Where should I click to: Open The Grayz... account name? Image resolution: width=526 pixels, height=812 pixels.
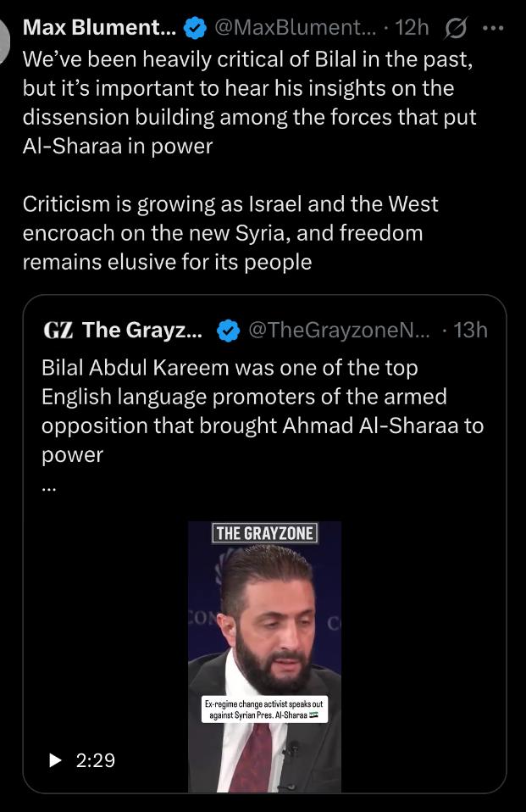(x=142, y=330)
